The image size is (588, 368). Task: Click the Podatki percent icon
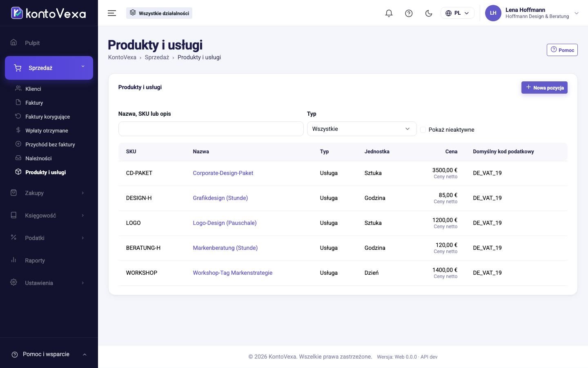13,237
